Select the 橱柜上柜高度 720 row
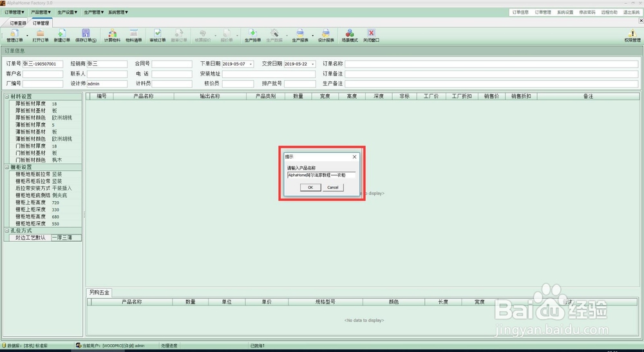 coord(45,202)
